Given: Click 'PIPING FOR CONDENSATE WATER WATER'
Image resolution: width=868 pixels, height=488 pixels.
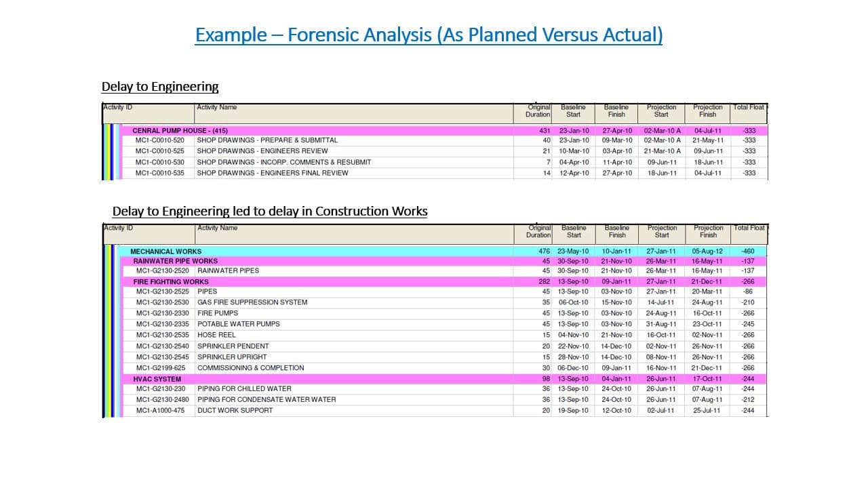Looking at the screenshot, I should [x=267, y=400].
